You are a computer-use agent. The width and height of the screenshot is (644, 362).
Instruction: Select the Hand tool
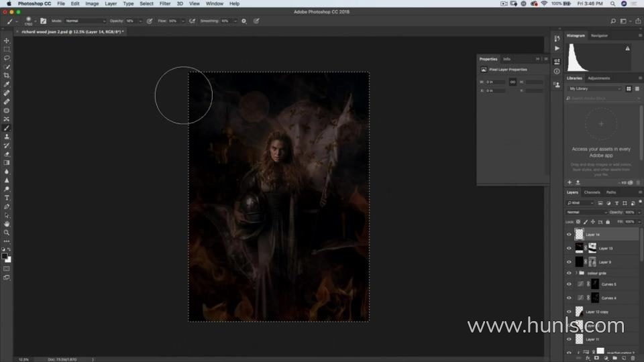tap(7, 224)
